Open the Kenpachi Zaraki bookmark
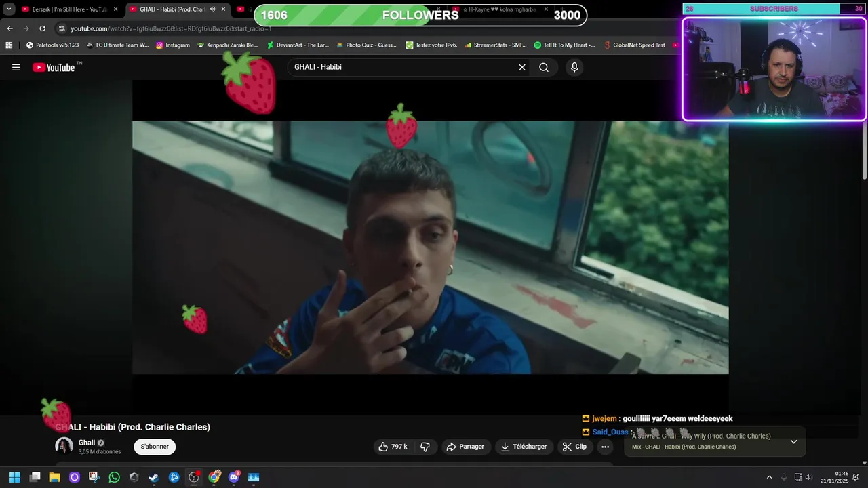 coord(228,45)
